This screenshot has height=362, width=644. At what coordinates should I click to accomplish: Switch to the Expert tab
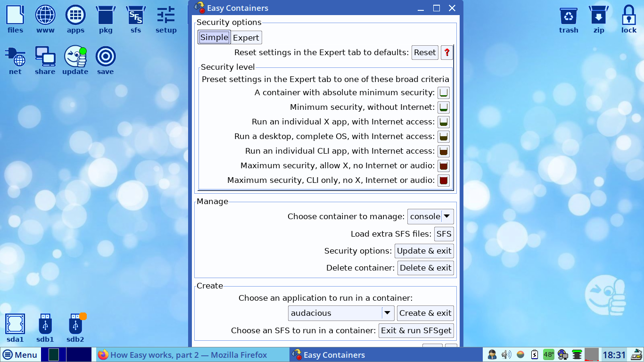[246, 38]
